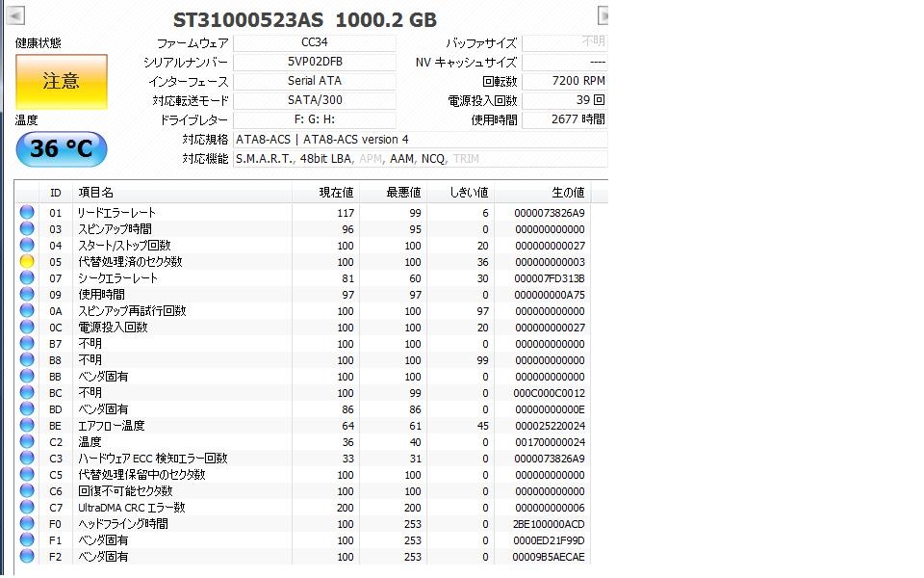Click the blue status icon for ID BE
924x578 pixels.
pos(27,425)
